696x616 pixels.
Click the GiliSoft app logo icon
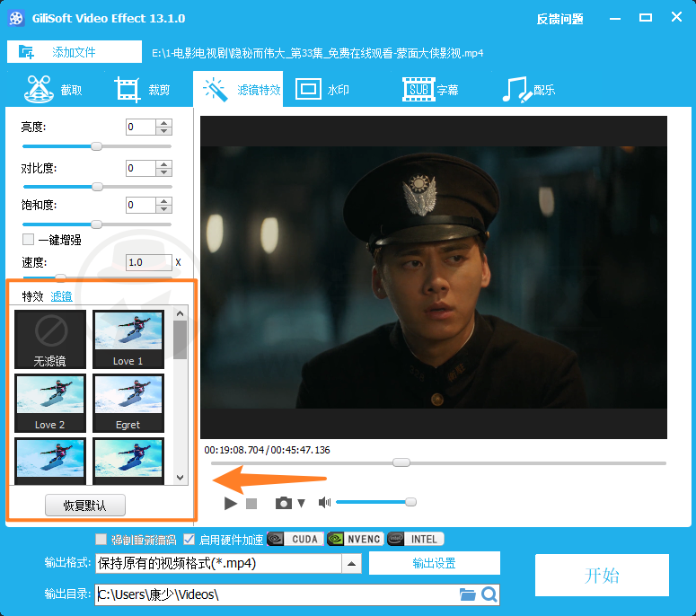point(16,18)
